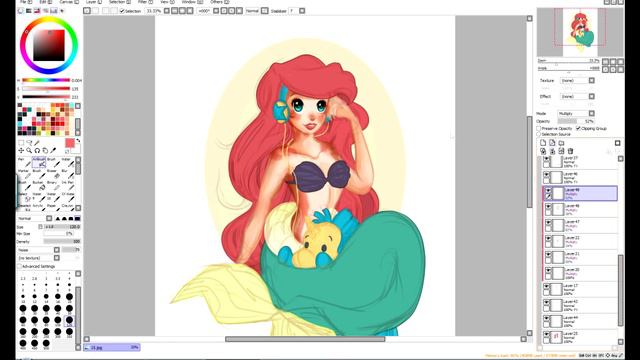The height and width of the screenshot is (360, 640).
Task: Create a new linework layer
Action: click(x=552, y=143)
